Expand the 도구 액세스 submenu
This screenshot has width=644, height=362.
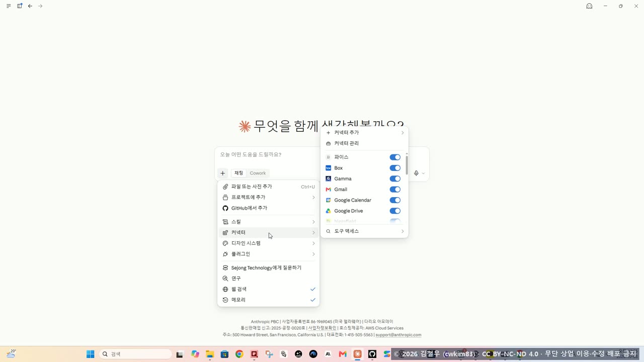click(364, 231)
